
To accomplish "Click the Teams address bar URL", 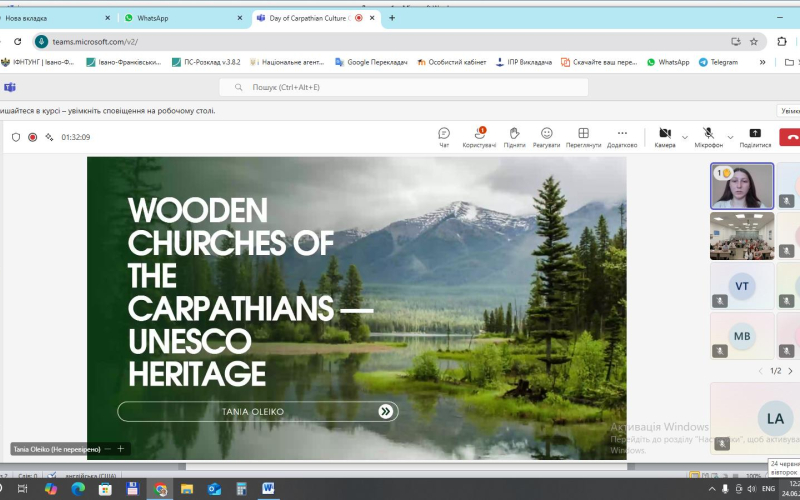I will click(x=95, y=42).
